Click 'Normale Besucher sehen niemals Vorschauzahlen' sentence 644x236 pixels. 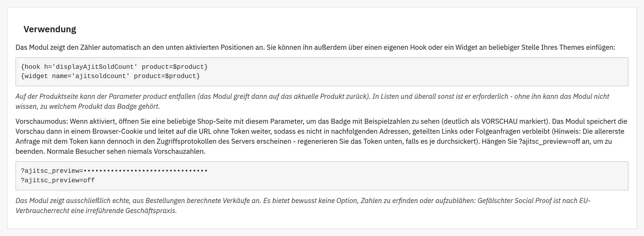126,151
